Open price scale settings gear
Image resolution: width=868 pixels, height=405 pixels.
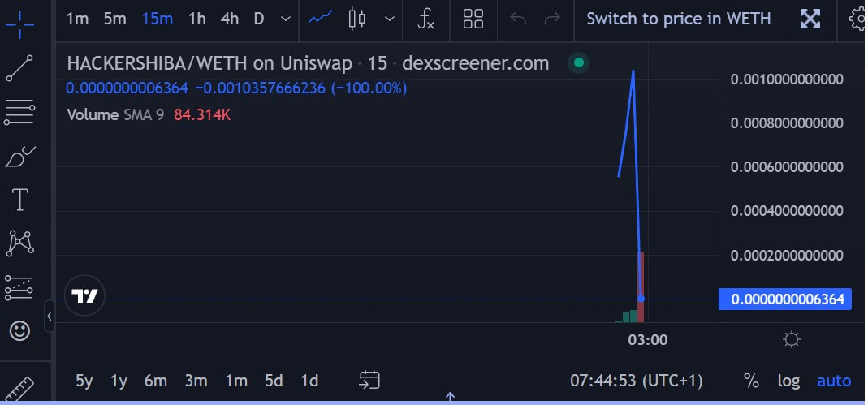[792, 339]
